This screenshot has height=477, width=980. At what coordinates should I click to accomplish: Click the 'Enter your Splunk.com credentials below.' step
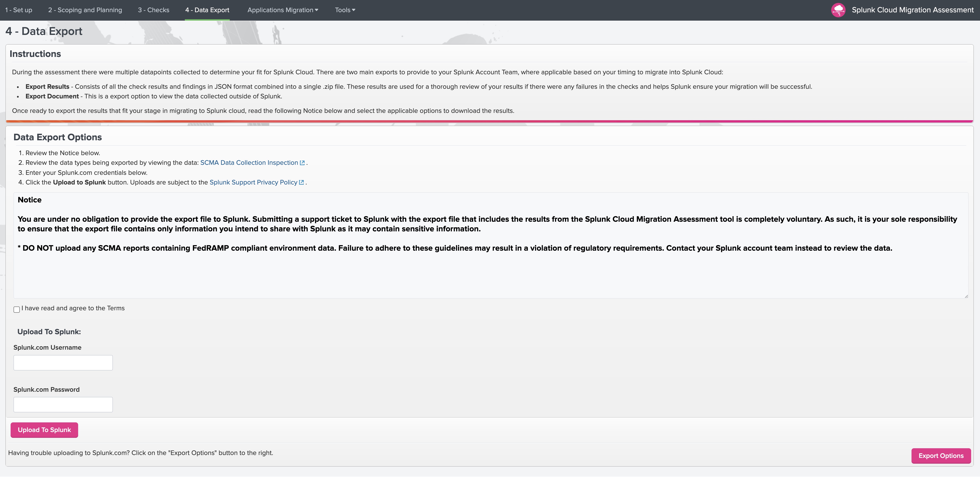click(x=86, y=173)
